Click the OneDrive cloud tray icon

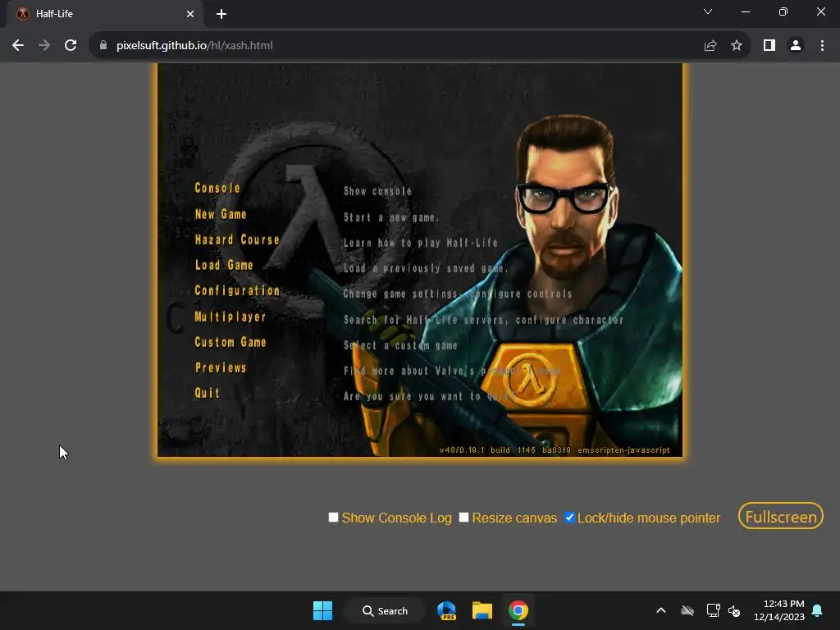click(687, 610)
